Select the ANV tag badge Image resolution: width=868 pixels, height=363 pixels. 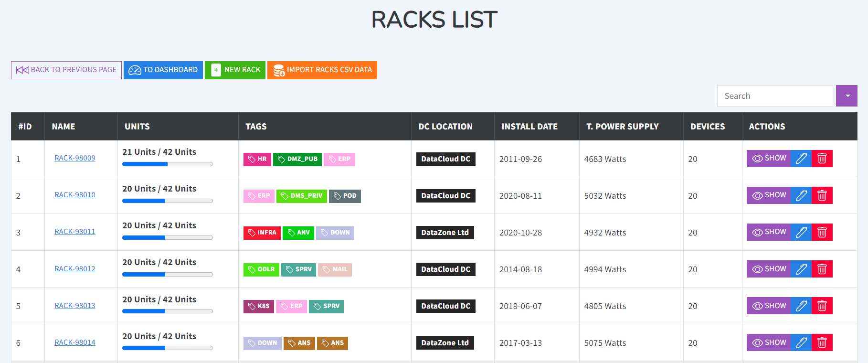tap(298, 233)
